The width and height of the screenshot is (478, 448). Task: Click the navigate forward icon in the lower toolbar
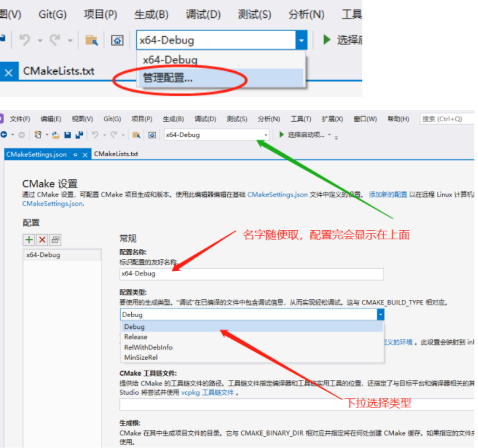pos(21,134)
